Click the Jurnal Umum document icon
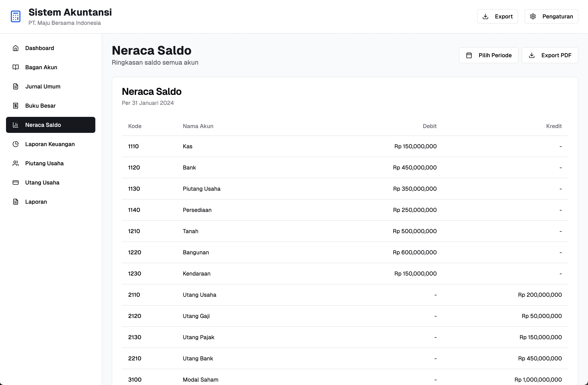Image resolution: width=588 pixels, height=385 pixels. [16, 86]
